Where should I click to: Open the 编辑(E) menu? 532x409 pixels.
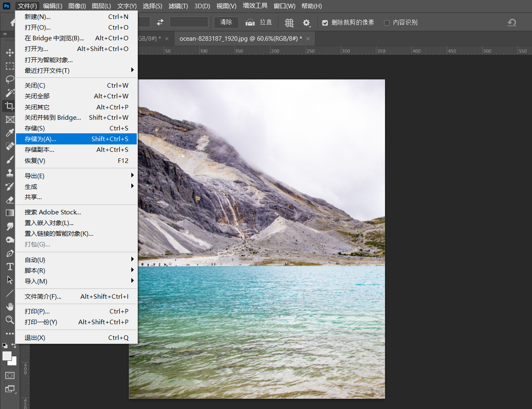click(53, 6)
